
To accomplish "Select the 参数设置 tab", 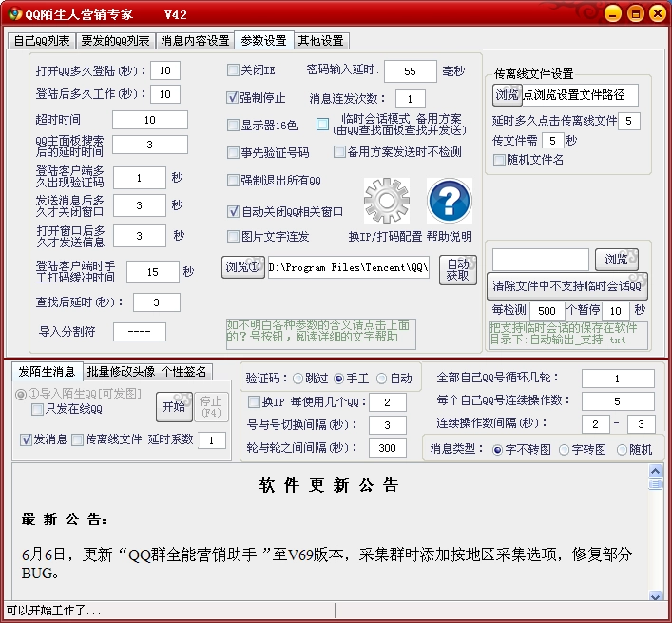I will 263,40.
